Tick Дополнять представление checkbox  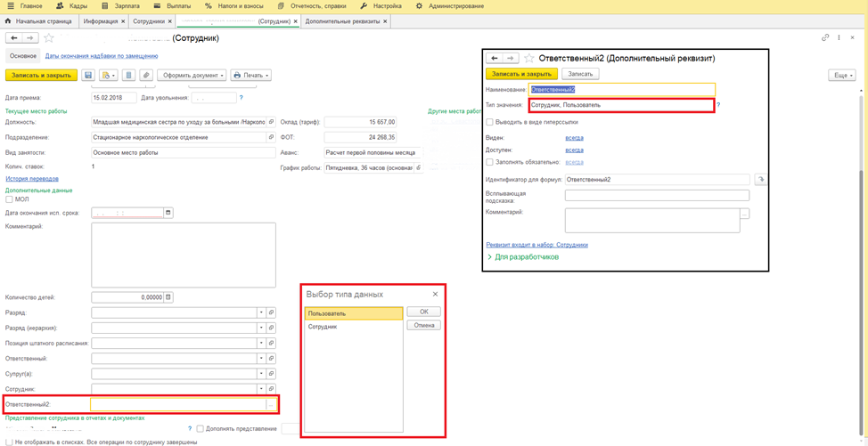click(x=201, y=428)
